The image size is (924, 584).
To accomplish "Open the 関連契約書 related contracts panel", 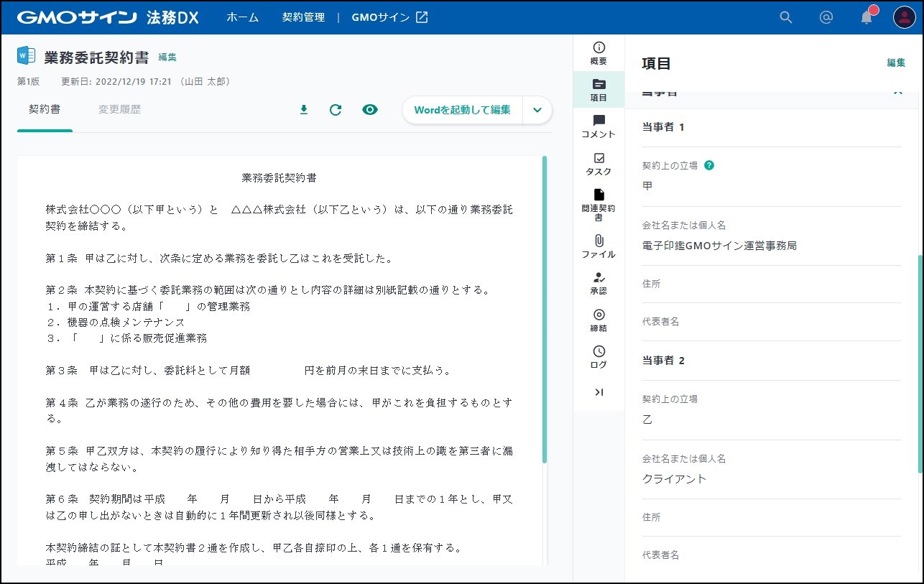I will point(599,204).
